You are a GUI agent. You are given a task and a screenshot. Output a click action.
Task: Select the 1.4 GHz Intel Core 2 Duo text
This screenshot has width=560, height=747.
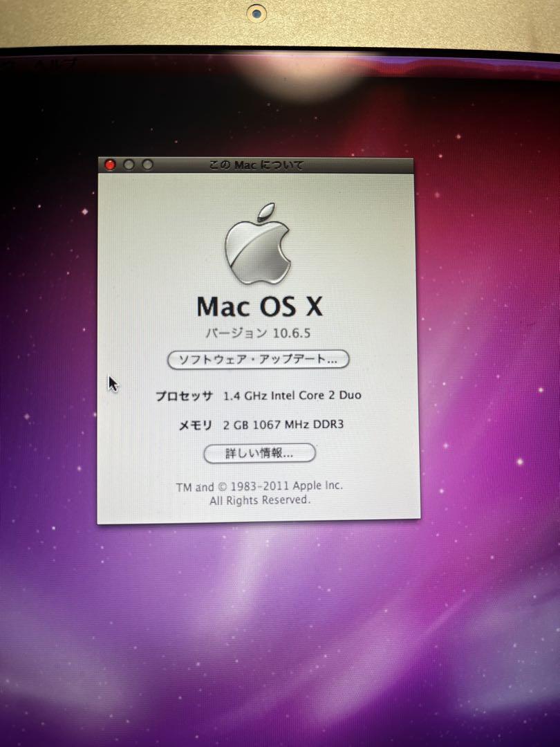tap(292, 396)
